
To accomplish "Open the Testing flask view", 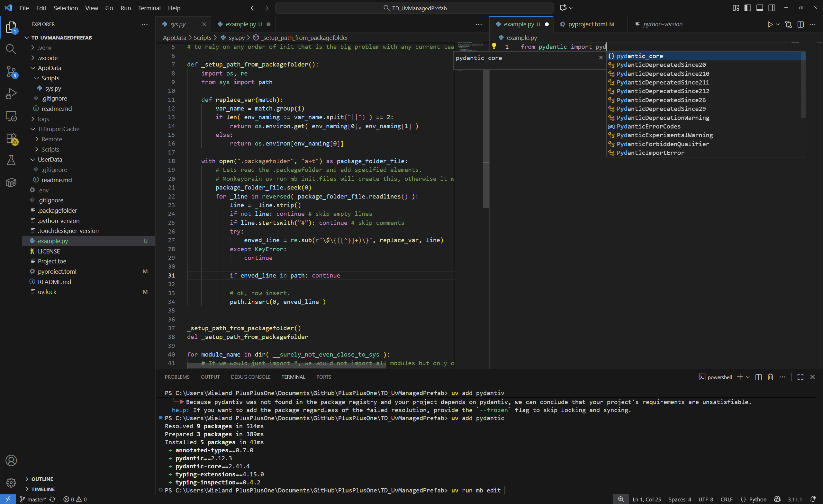I will click(11, 161).
